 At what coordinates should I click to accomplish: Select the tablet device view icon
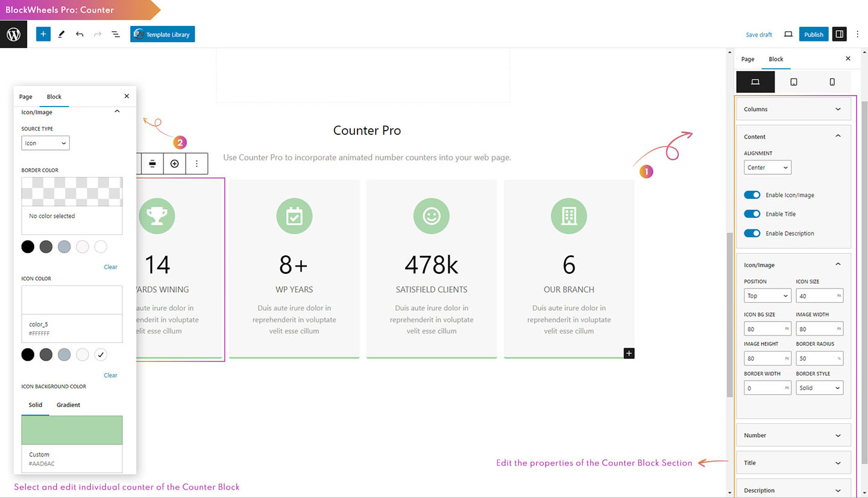pyautogui.click(x=794, y=82)
